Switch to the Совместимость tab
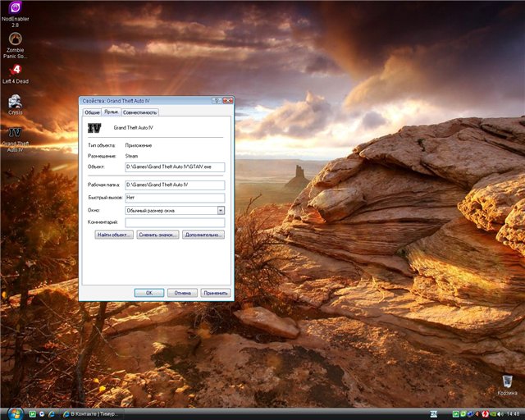The image size is (525, 420). (139, 112)
